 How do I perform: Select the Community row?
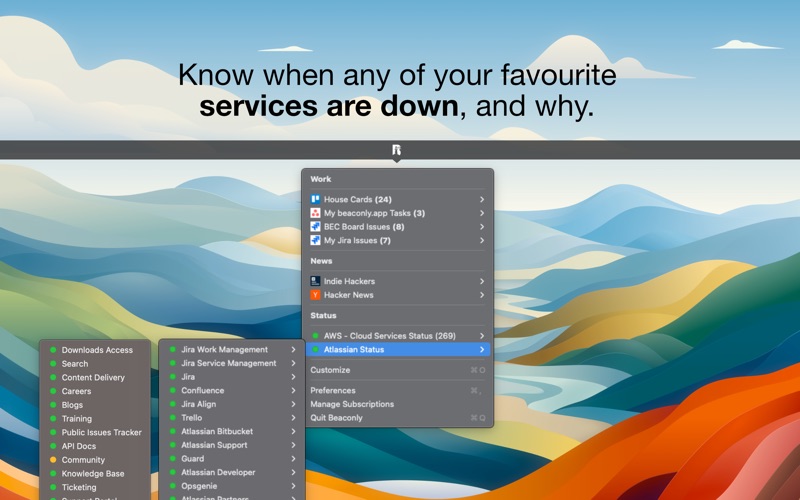(95, 460)
